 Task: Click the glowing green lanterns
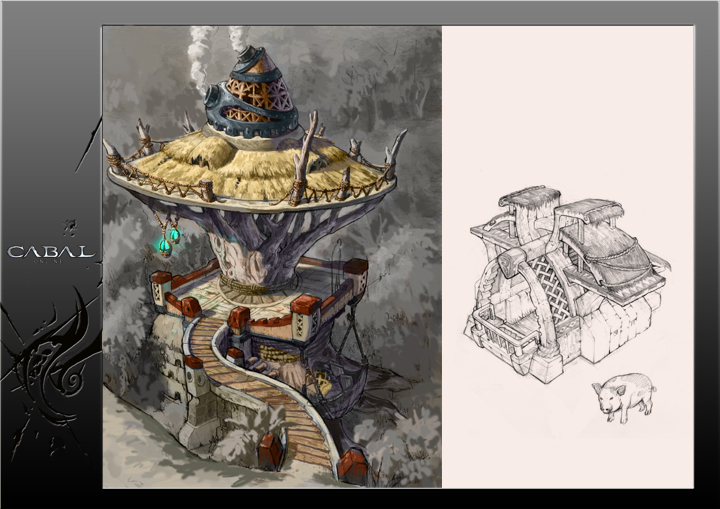166,240
